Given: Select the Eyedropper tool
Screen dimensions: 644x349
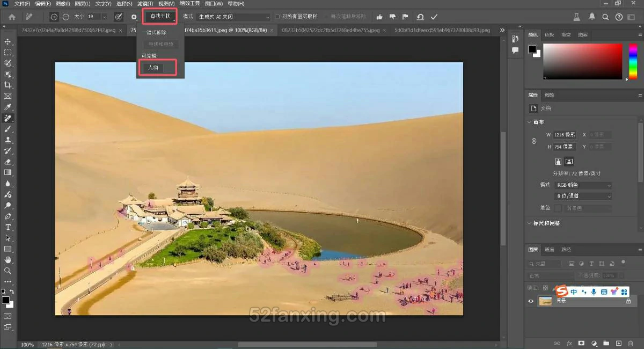Looking at the screenshot, I should point(8,107).
